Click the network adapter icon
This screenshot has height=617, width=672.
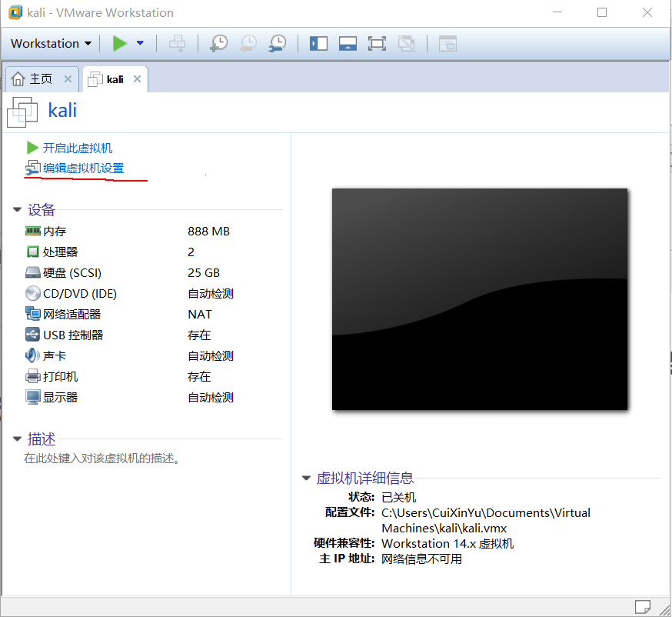click(32, 314)
